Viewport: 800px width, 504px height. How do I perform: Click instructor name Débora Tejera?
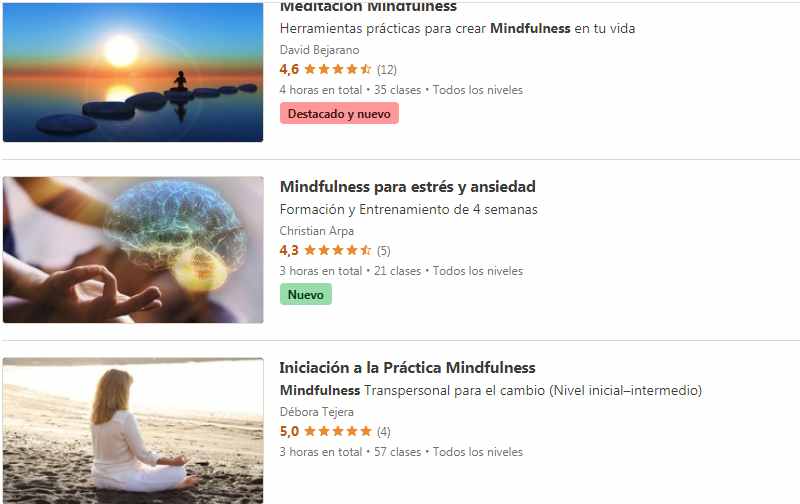(x=316, y=412)
